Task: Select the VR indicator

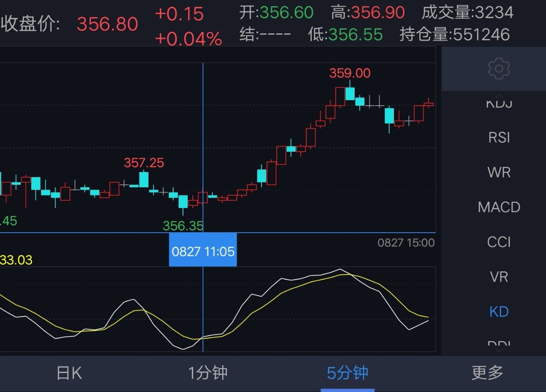Action: (x=498, y=277)
